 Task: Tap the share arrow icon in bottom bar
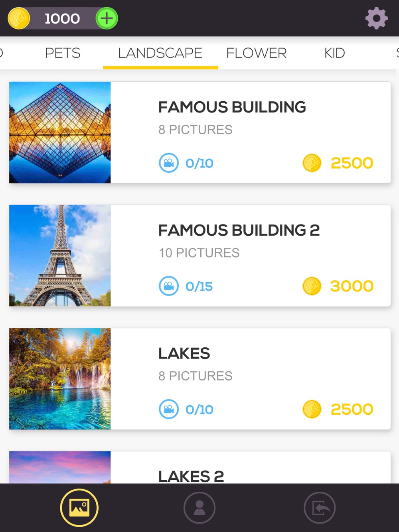pos(320,508)
